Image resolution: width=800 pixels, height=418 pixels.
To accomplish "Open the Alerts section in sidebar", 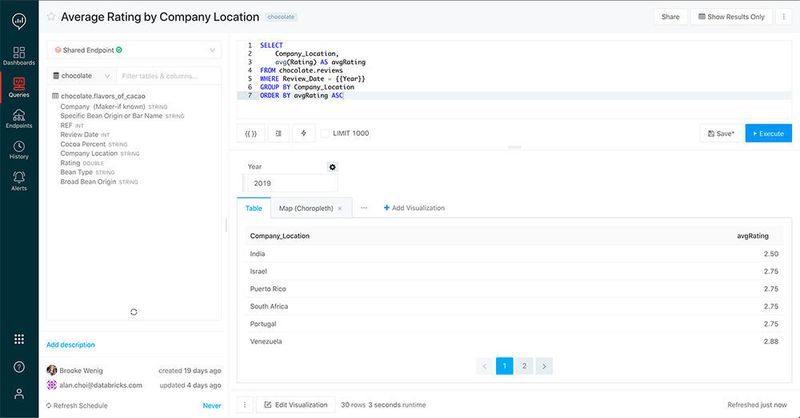I will [x=19, y=181].
